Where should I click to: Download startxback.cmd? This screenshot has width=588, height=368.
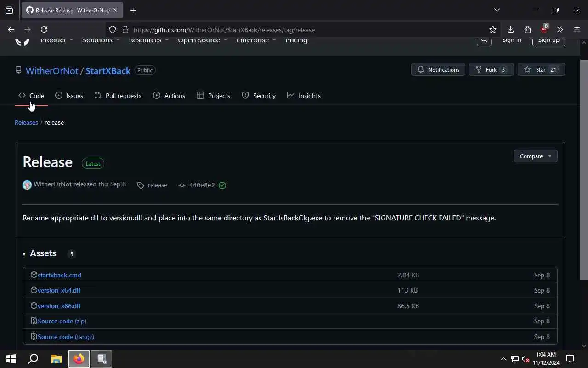click(x=59, y=275)
